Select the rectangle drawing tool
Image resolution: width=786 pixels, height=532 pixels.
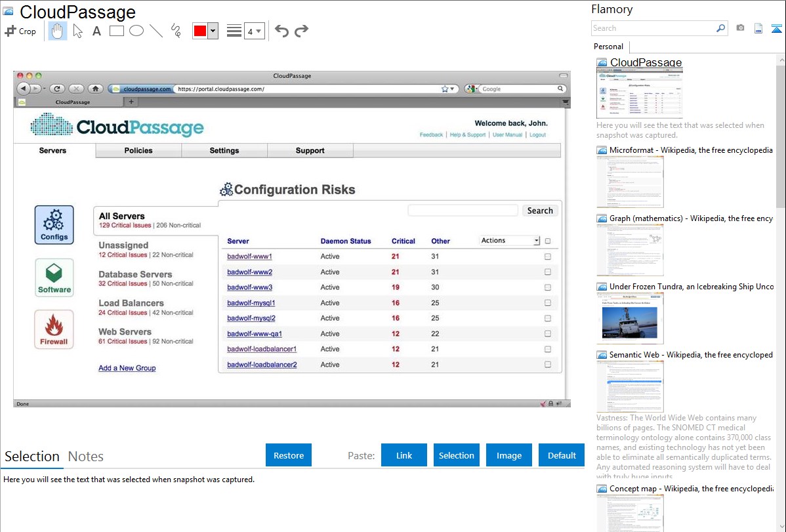[x=116, y=31]
